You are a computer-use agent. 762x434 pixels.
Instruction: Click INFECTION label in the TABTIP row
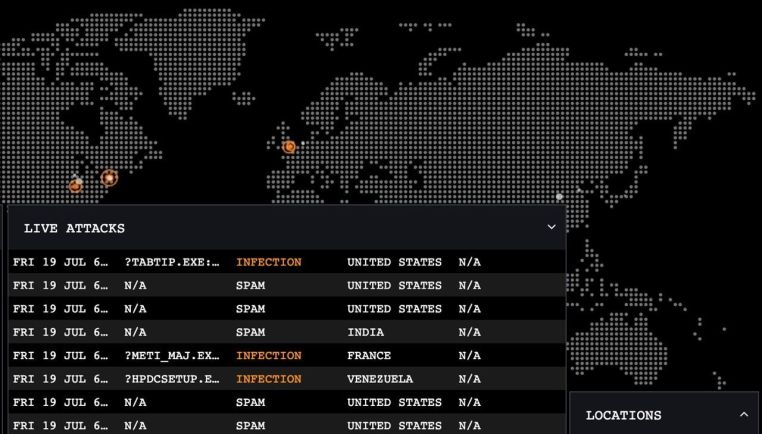point(268,262)
